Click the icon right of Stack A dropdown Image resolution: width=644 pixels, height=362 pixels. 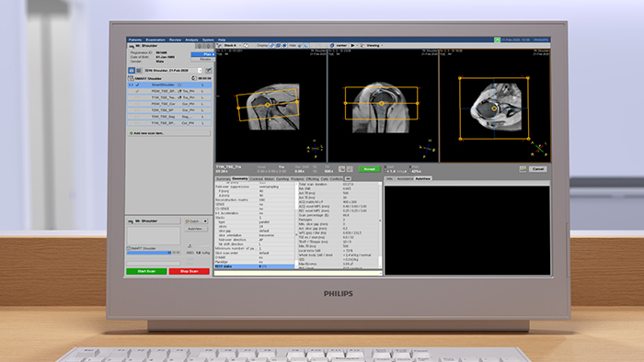pyautogui.click(x=246, y=46)
